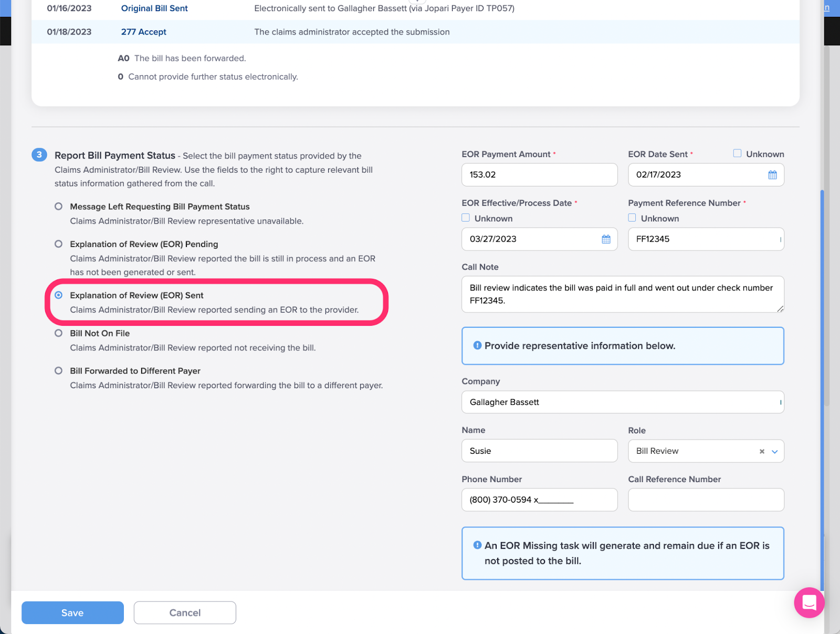
Task: Click the EOR Payment Amount field
Action: pyautogui.click(x=539, y=175)
